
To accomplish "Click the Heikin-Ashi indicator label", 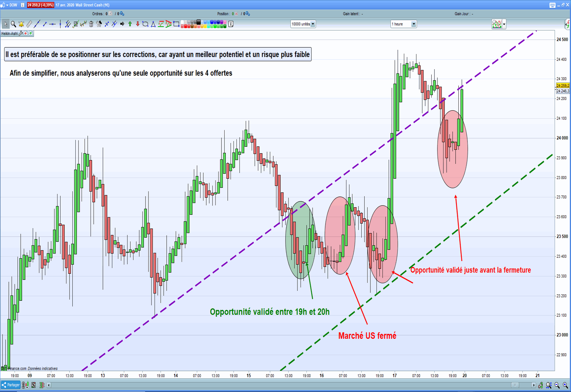I will 10,33.
